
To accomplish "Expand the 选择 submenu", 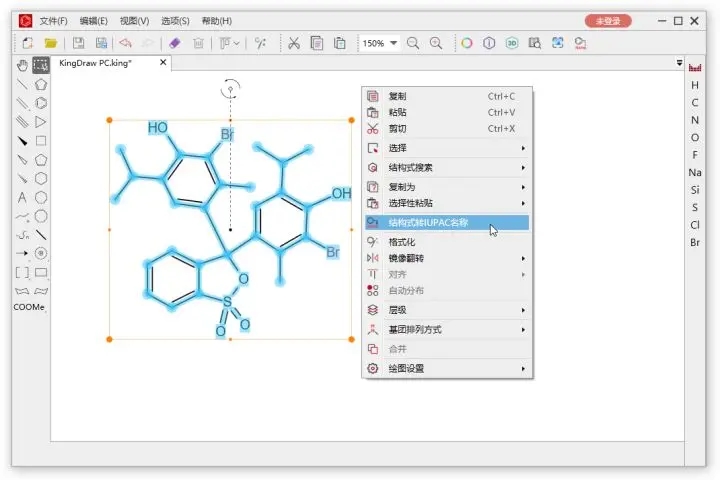I will pos(446,148).
